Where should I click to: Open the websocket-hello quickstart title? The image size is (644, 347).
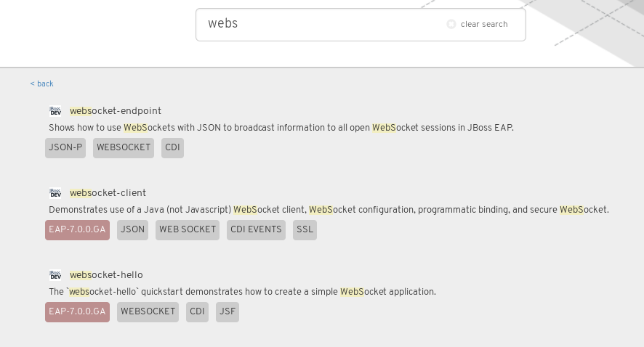[106, 275]
